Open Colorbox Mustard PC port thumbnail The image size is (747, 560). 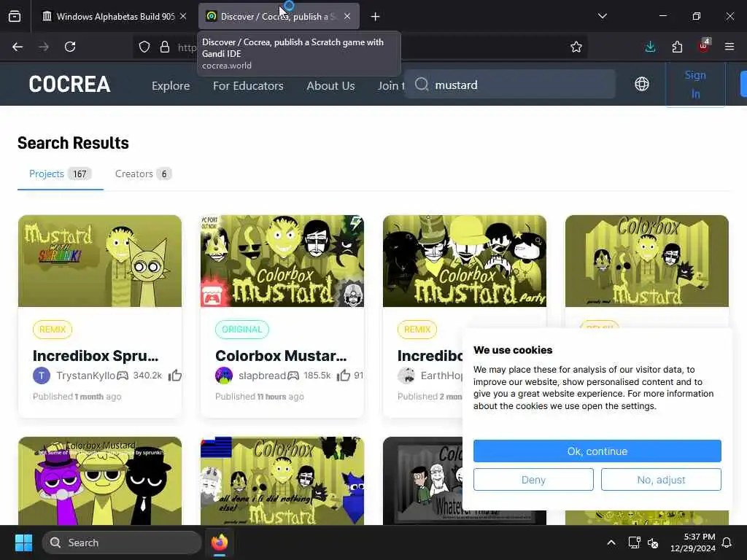pos(282,261)
